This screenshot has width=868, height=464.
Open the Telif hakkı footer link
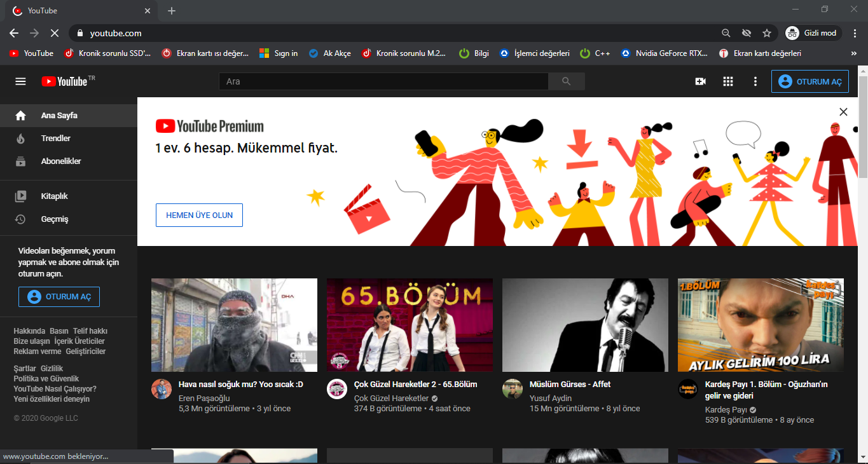90,331
